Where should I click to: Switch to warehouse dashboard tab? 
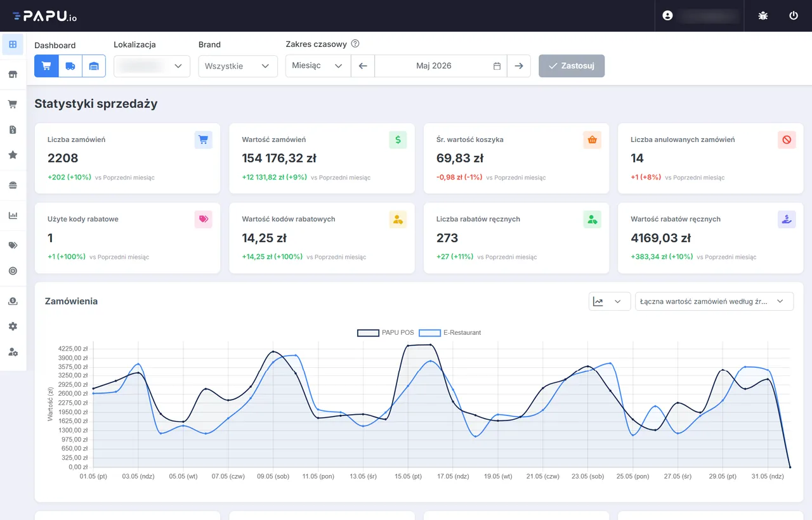point(94,66)
